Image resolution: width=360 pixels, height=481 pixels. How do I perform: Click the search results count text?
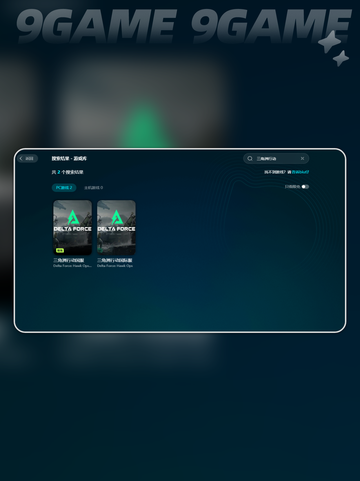(x=67, y=172)
